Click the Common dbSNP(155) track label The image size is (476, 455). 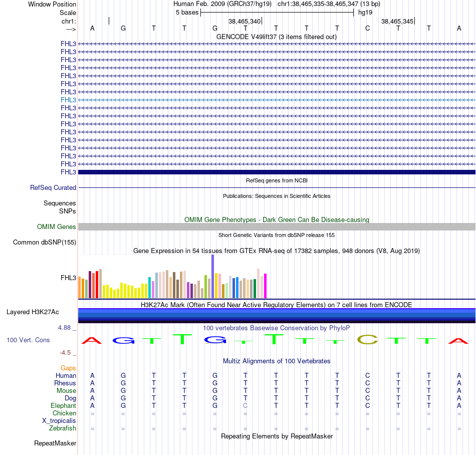click(x=44, y=242)
